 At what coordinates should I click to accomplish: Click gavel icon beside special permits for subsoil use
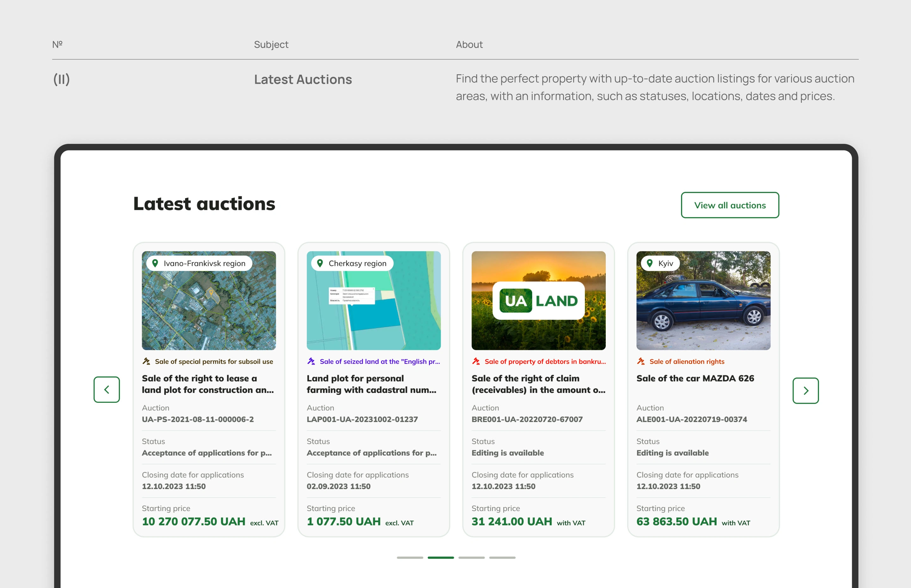click(146, 361)
